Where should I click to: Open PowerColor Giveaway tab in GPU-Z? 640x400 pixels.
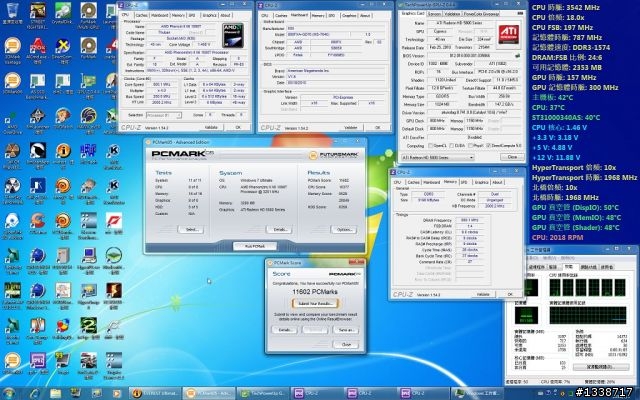point(480,13)
